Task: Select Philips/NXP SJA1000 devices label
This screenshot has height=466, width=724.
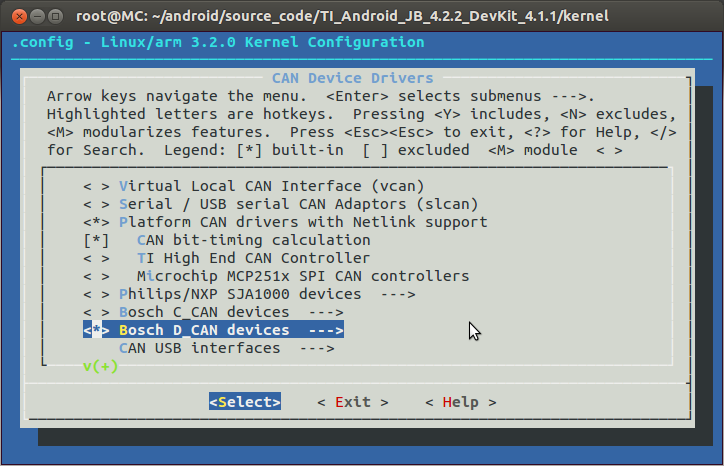Action: pos(240,294)
